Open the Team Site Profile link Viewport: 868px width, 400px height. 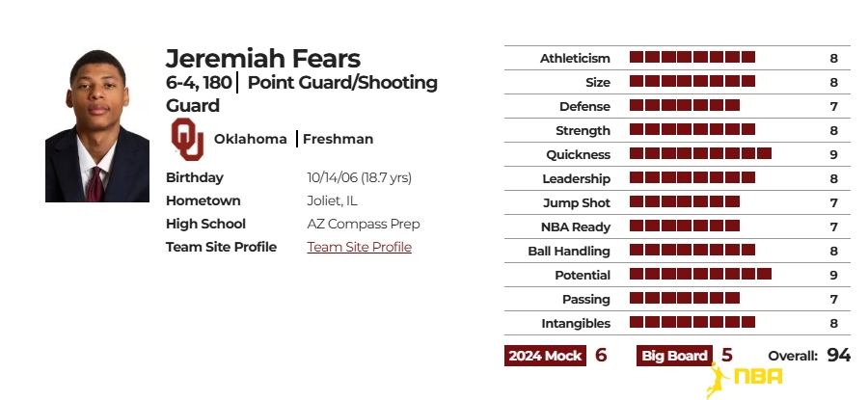tap(360, 247)
